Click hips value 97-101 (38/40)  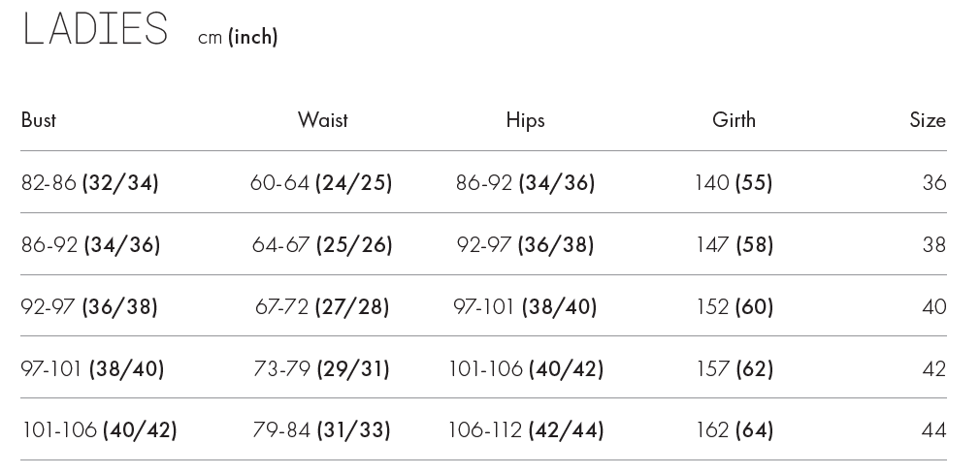tap(525, 306)
